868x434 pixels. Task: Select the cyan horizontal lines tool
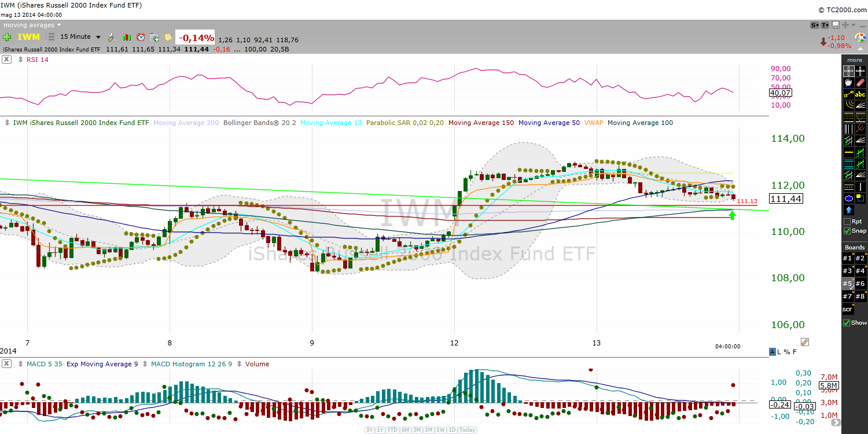(x=848, y=164)
